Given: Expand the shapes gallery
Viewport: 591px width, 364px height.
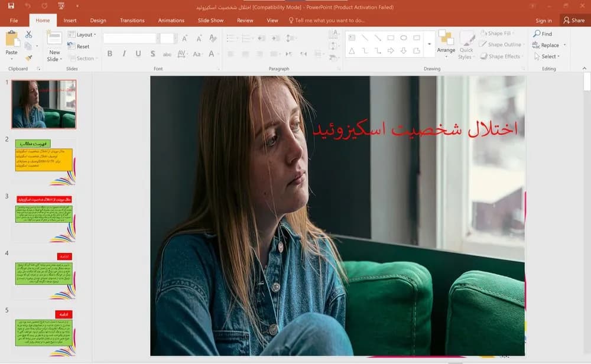Looking at the screenshot, I should [x=429, y=44].
